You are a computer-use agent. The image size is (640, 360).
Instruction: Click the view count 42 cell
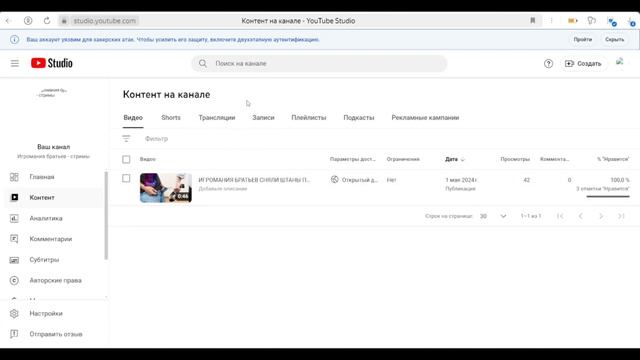pyautogui.click(x=527, y=180)
